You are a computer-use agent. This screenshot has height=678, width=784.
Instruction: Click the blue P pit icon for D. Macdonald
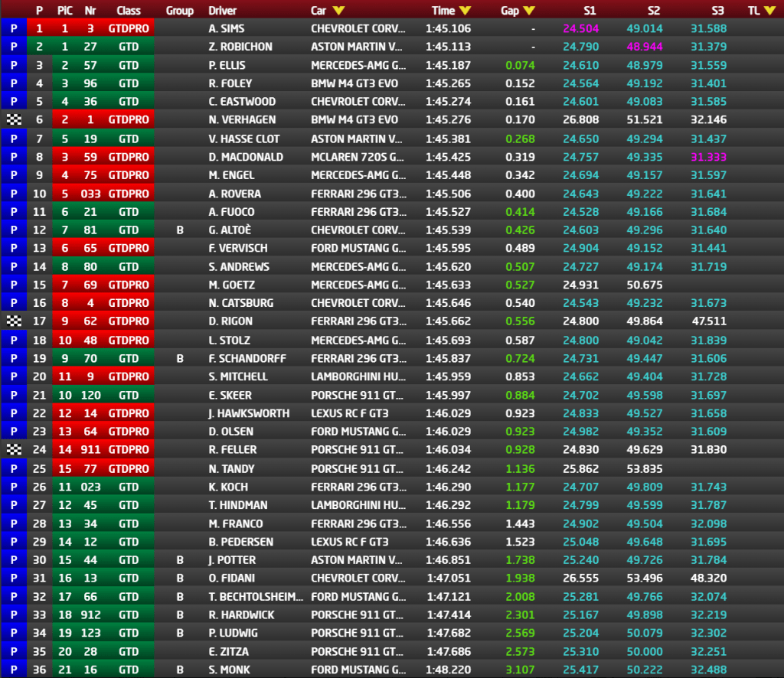click(x=14, y=157)
